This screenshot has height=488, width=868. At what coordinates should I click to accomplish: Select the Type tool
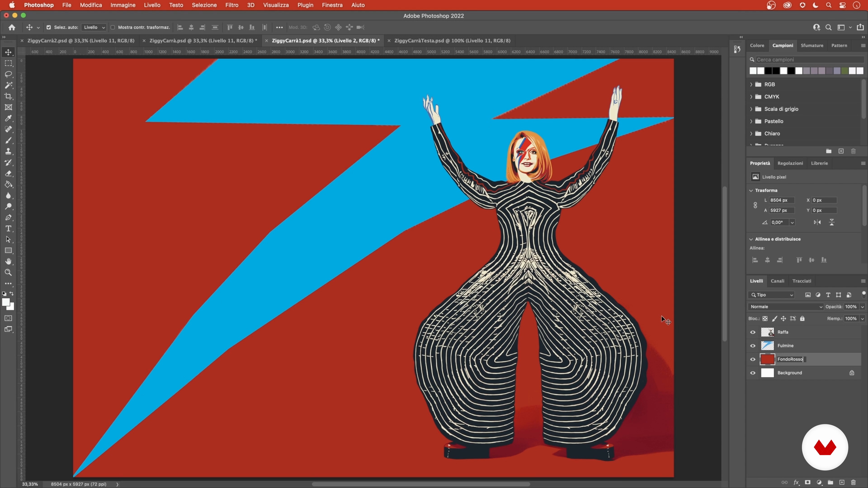click(8, 229)
